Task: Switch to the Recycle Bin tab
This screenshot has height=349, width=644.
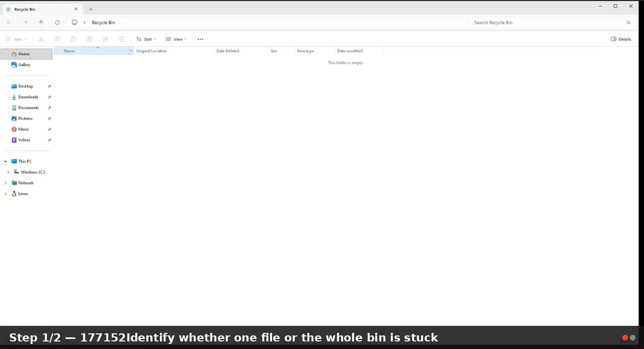Action: tap(41, 9)
